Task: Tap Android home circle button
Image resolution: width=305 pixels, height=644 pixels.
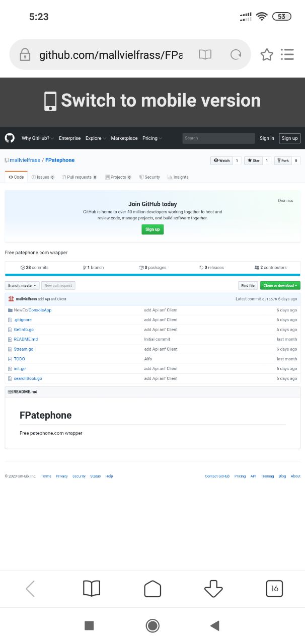Action: 152,625
